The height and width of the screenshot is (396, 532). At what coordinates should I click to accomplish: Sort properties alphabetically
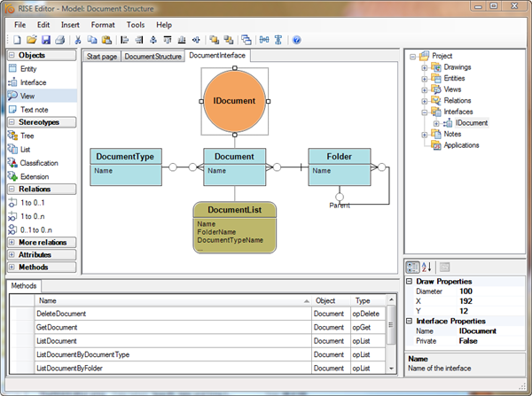(427, 267)
